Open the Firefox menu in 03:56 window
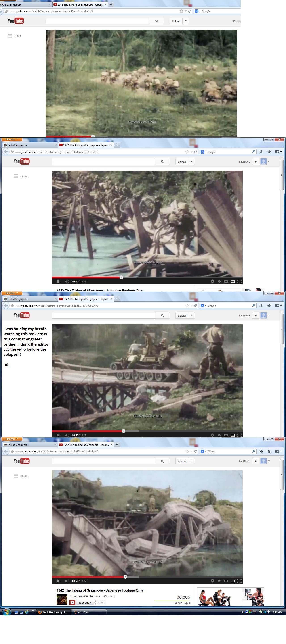Screen dimensions: 286x644 point(12,439)
